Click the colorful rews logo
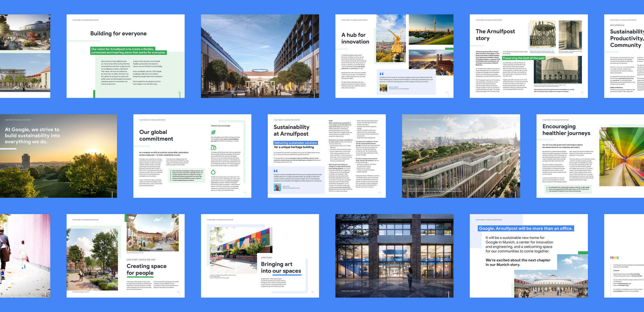The height and width of the screenshot is (312, 644). [614, 258]
